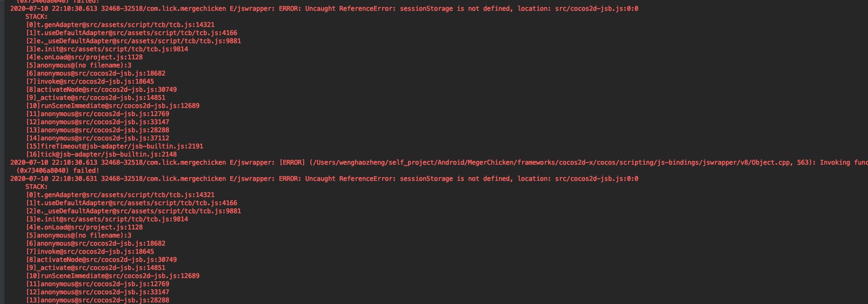
Task: Click the 22:10:30.631 ReferenceError log line
Action: tap(324, 179)
